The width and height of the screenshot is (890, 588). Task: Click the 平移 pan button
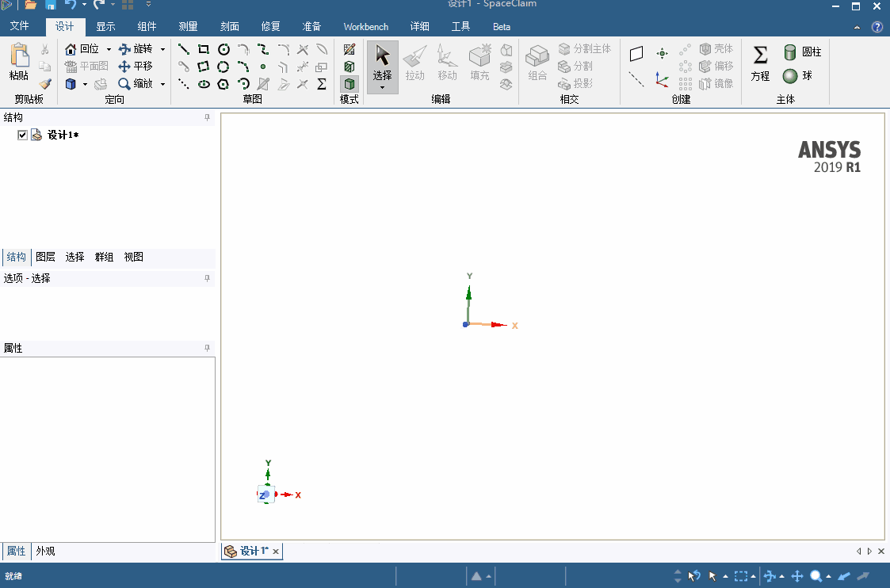click(136, 67)
